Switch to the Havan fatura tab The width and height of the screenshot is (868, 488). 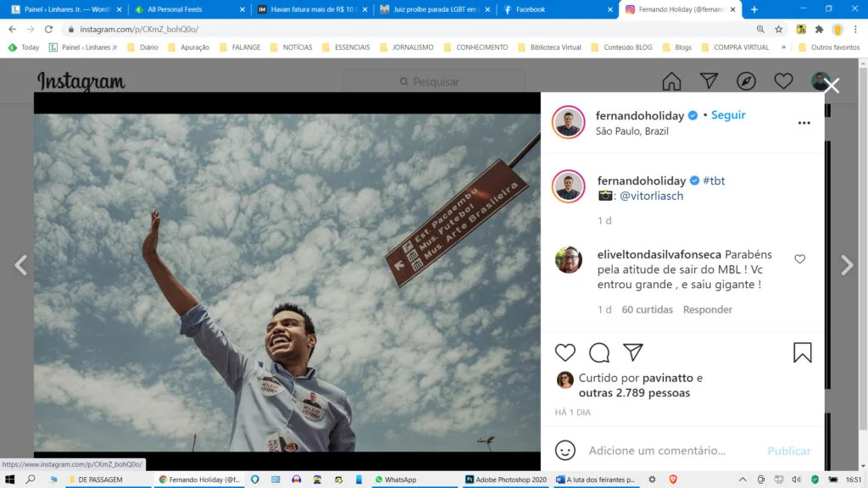pos(312,9)
